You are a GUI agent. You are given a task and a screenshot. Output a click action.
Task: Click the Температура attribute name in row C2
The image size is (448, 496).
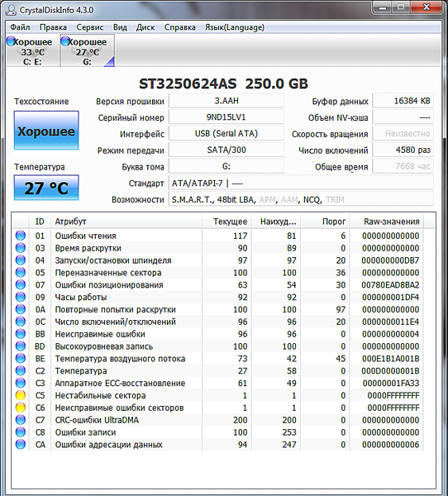(81, 370)
